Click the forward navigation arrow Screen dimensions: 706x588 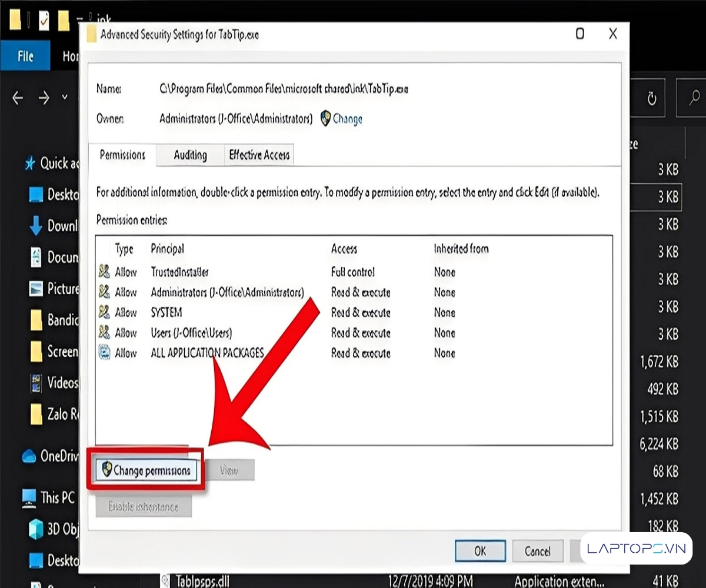[x=44, y=98]
